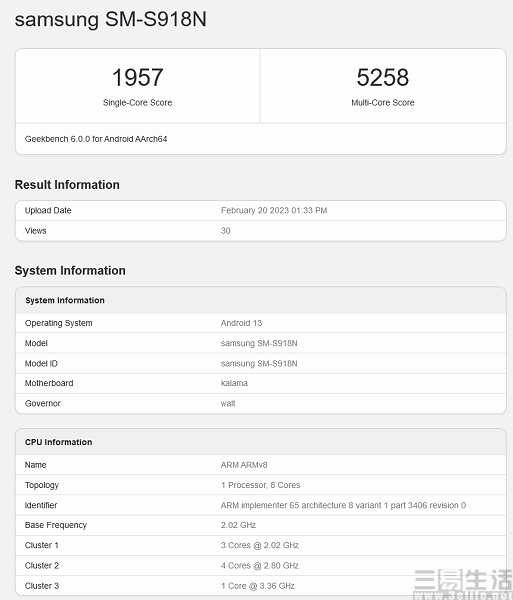
Task: Click the Cluster 1 label
Action: coord(42,545)
